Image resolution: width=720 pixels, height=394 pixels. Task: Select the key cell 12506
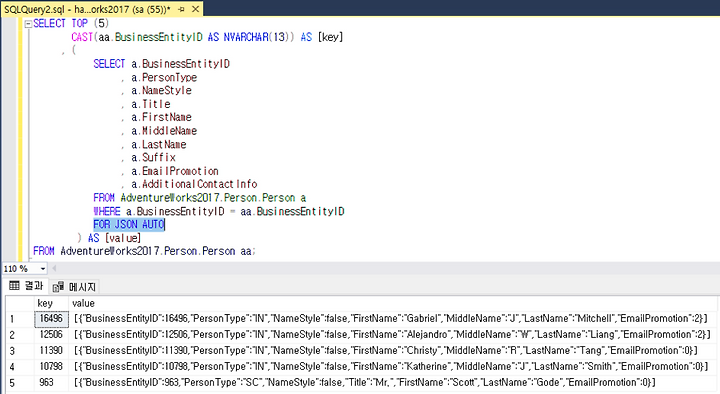(51, 335)
